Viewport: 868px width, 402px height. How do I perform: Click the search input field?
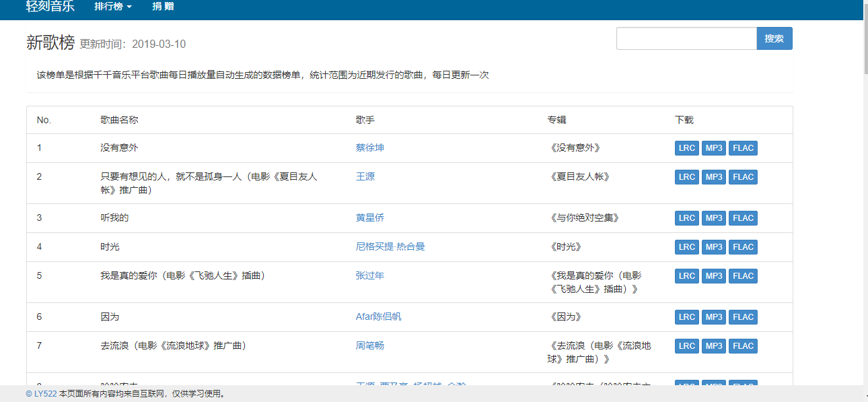[x=686, y=38]
